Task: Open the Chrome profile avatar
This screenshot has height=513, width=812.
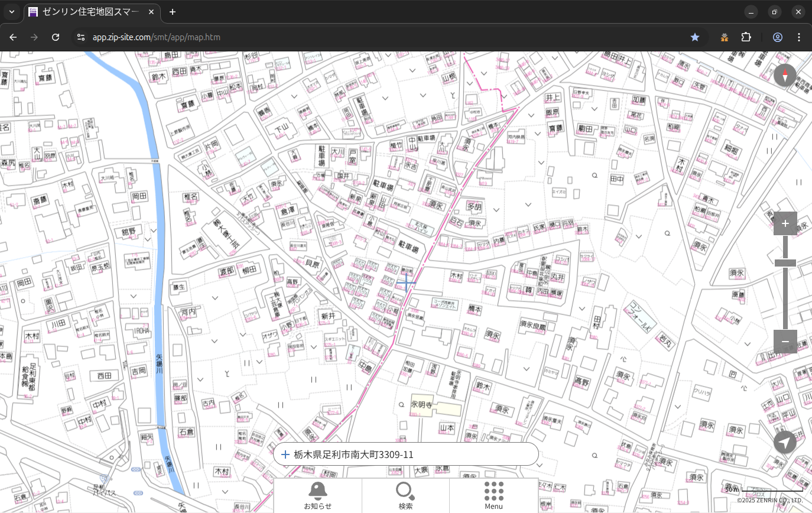Action: (x=778, y=37)
